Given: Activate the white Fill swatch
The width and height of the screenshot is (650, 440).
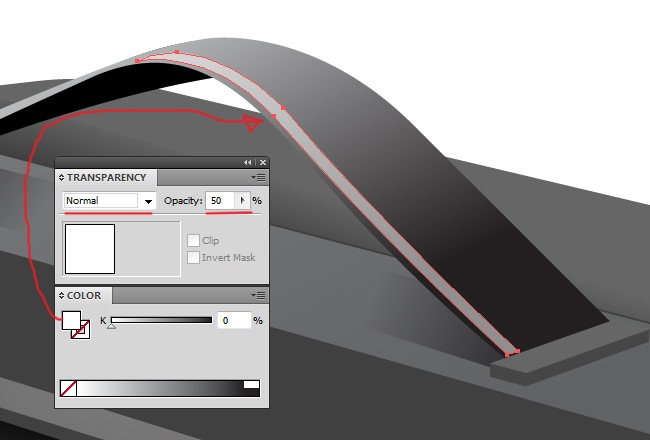Looking at the screenshot, I should 71,320.
